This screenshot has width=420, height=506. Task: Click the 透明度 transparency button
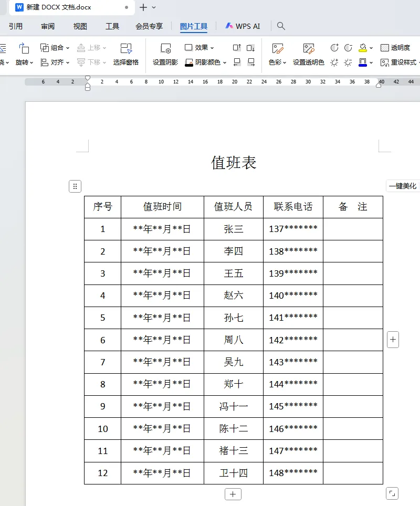pos(395,48)
